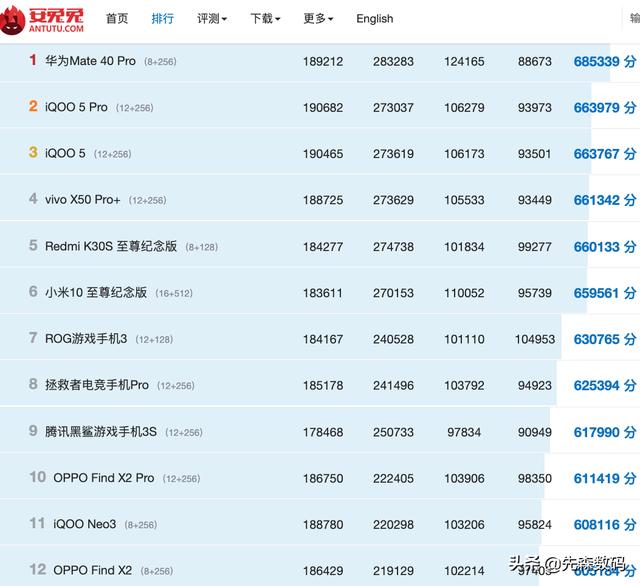Open the iQOO 5 Pro entry
Image resolution: width=640 pixels, height=586 pixels.
76,107
